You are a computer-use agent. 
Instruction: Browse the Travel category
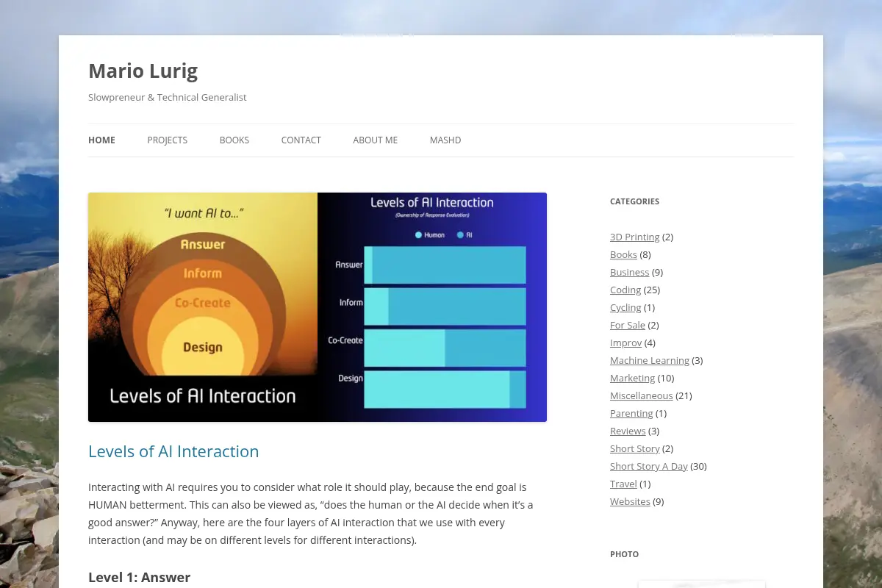point(623,484)
